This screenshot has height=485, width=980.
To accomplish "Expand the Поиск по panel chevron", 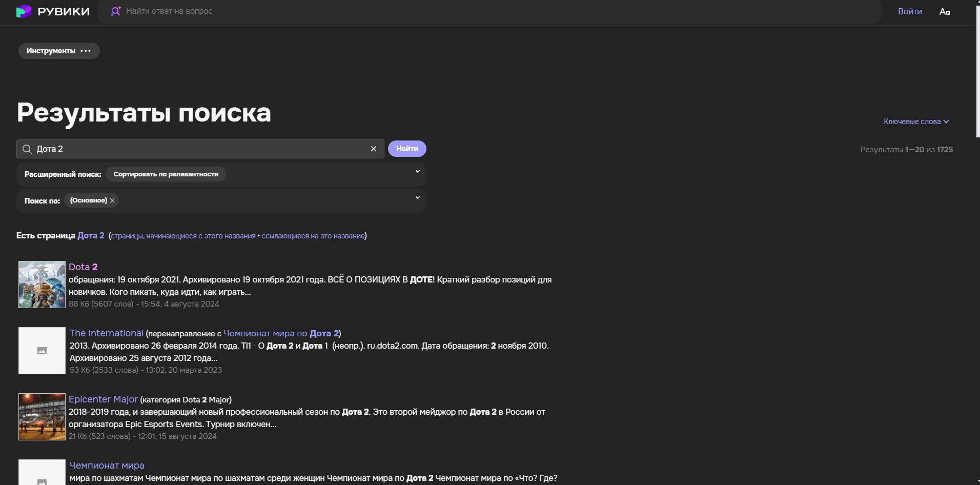I will (x=418, y=198).
